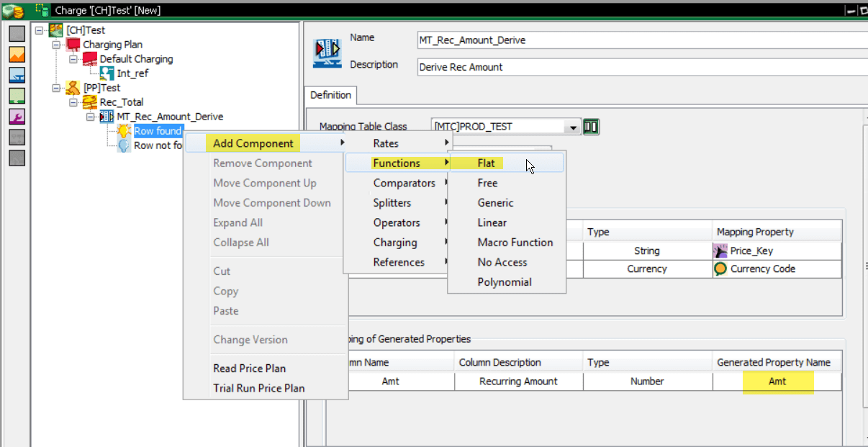Click the Row not found lightbulb icon
The height and width of the screenshot is (447, 868).
click(x=124, y=145)
